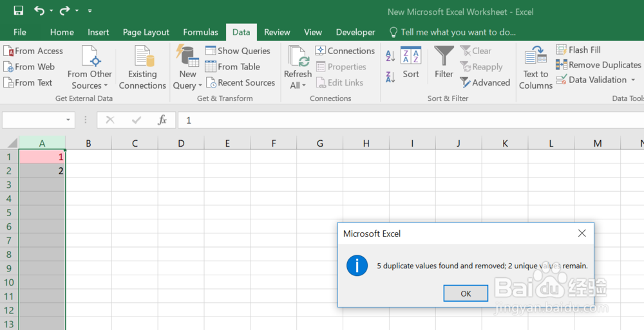Click the Undo arrow icon
The width and height of the screenshot is (644, 330).
click(39, 11)
